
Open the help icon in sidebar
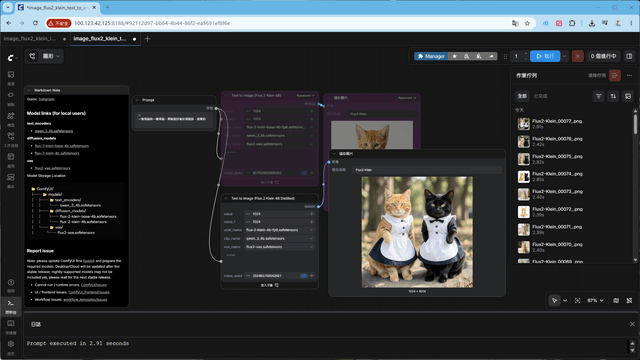tap(11, 282)
